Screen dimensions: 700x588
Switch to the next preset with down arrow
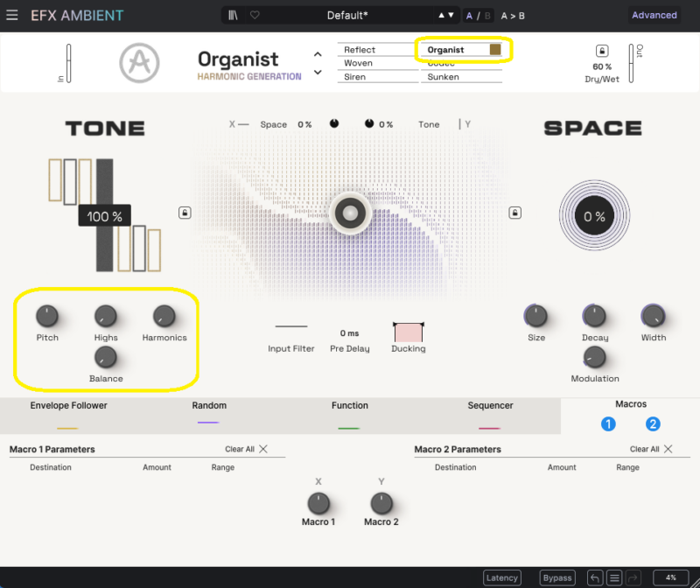pos(451,16)
